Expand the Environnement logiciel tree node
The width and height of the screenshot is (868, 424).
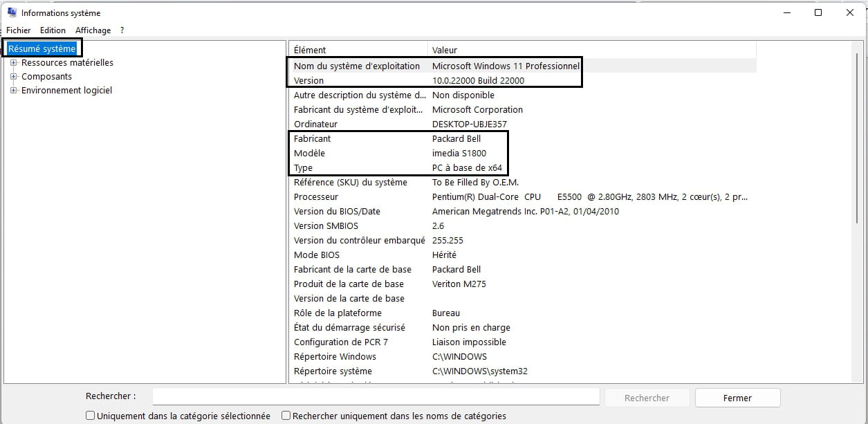click(13, 91)
